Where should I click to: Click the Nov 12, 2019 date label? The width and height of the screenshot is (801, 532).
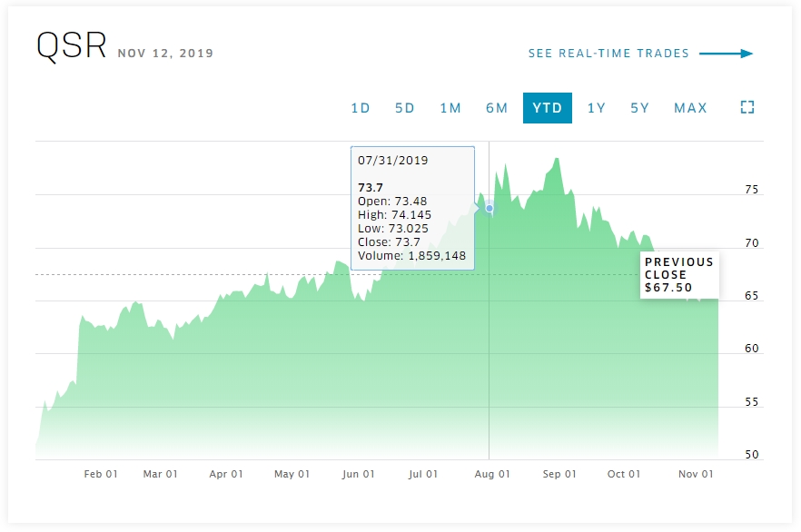coord(165,54)
